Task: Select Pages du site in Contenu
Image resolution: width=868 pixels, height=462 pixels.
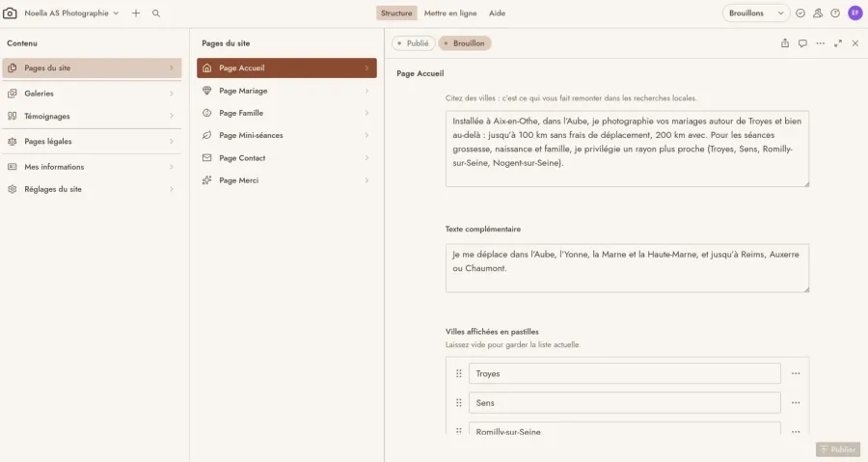Action: pyautogui.click(x=92, y=68)
